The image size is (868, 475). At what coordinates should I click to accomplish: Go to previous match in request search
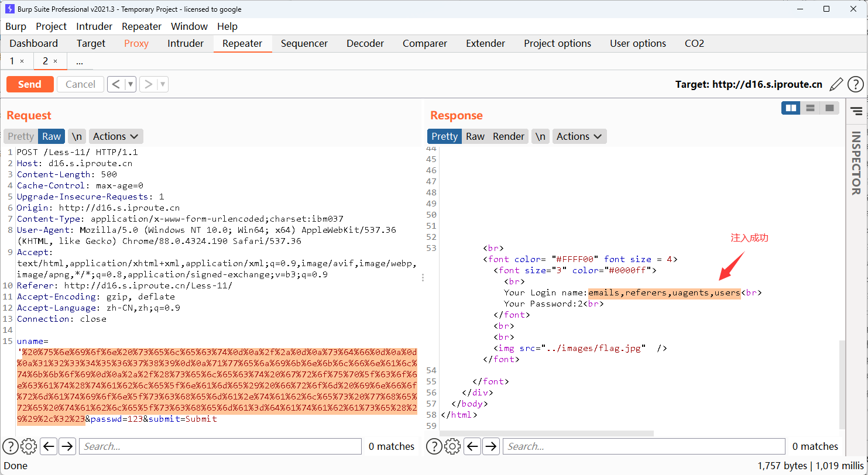49,446
